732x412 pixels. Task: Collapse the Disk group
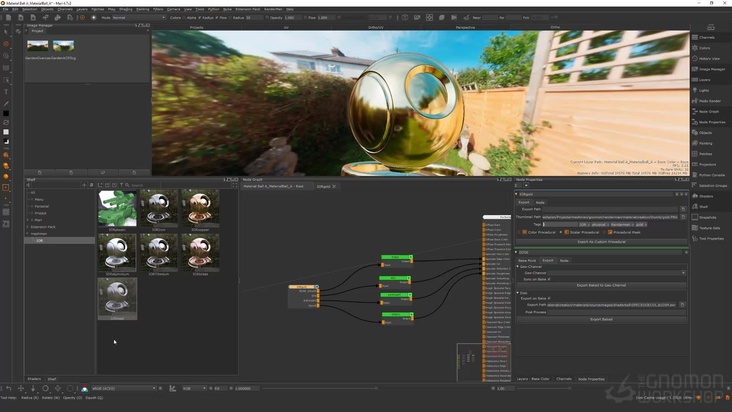(518, 293)
